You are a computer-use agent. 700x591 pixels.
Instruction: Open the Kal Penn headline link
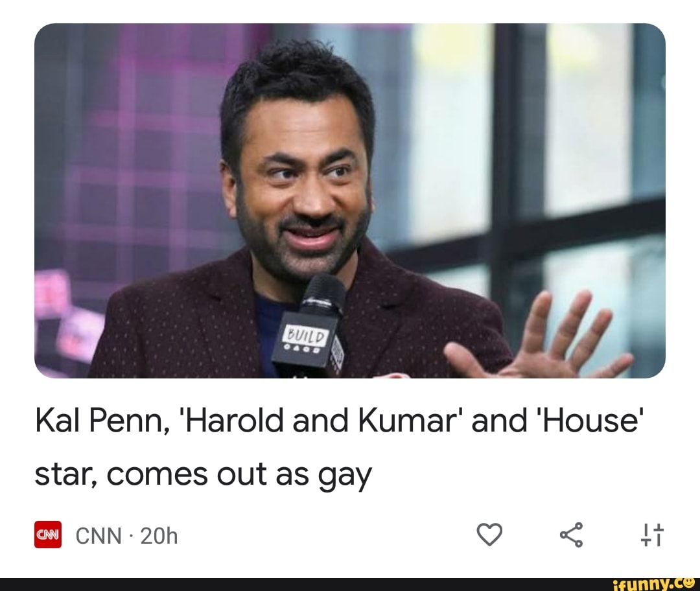[x=340, y=448]
